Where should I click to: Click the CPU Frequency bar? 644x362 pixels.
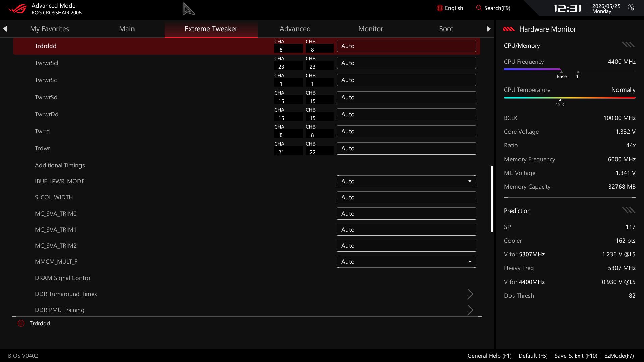pos(570,70)
